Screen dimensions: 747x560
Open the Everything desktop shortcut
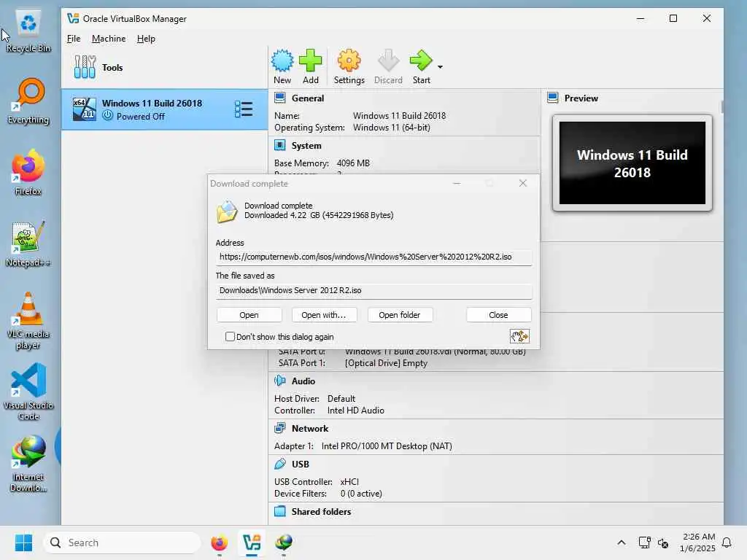28,101
